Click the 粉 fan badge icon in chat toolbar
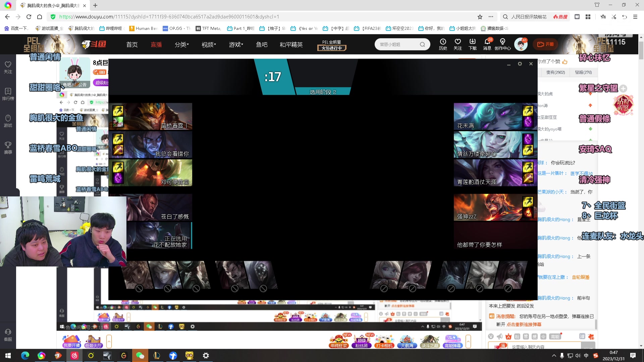The width and height of the screenshot is (644, 362). 517,336
